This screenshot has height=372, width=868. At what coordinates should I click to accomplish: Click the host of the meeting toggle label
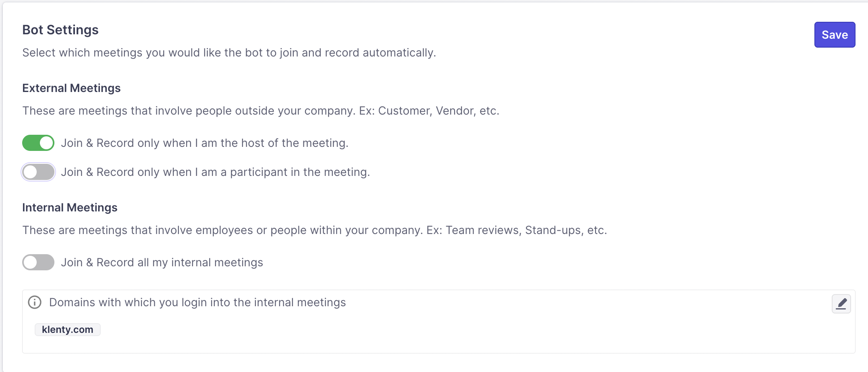click(205, 143)
